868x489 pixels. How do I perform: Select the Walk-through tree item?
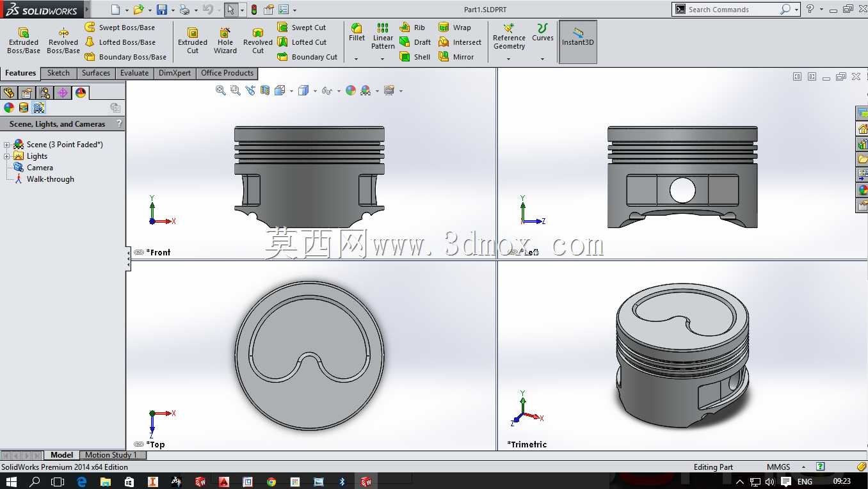[44, 179]
